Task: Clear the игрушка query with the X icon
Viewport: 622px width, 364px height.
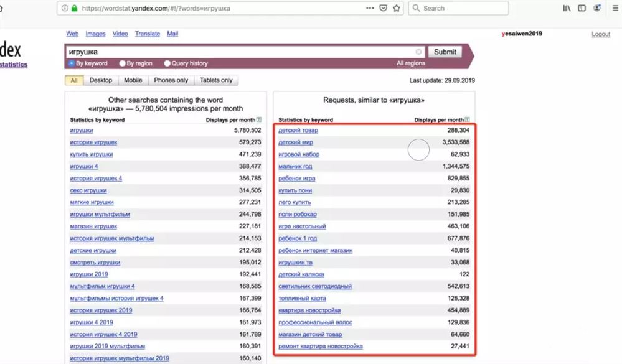Action: click(418, 52)
